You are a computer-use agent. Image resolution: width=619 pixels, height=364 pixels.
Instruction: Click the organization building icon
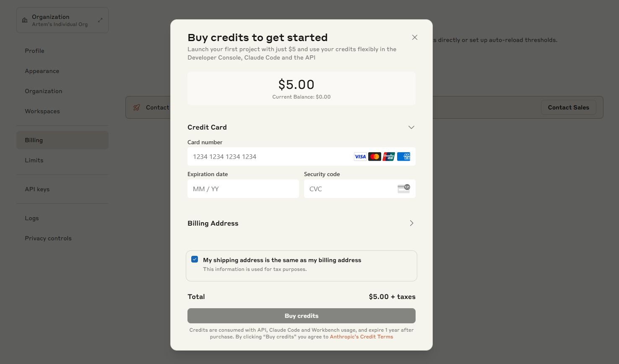pyautogui.click(x=25, y=20)
